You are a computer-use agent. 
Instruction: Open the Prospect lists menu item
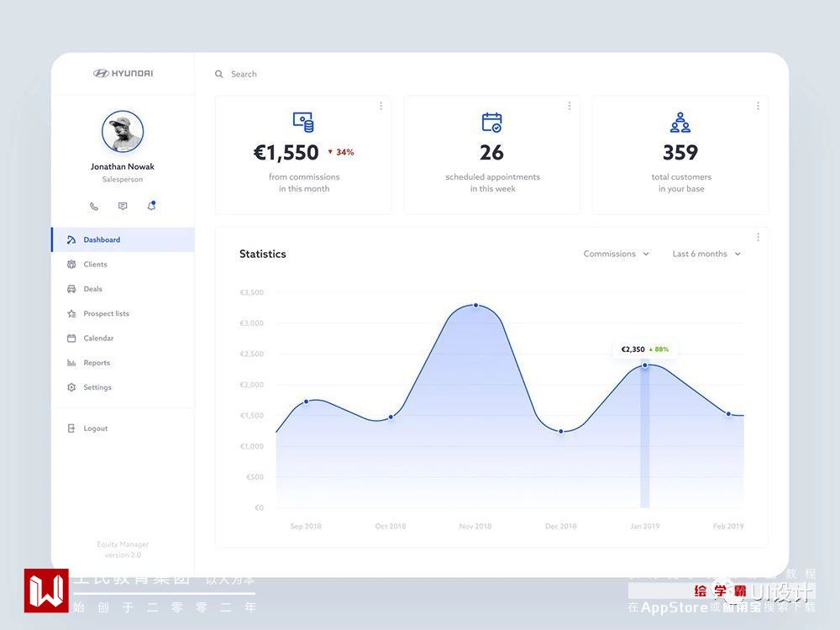(x=123, y=313)
